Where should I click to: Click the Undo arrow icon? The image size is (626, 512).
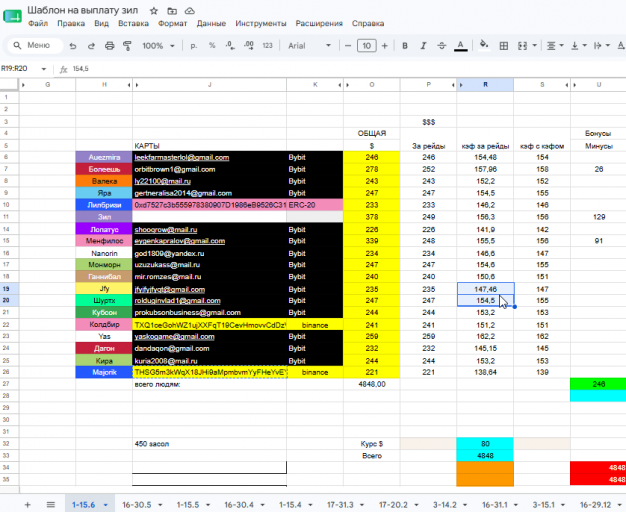coord(73,46)
